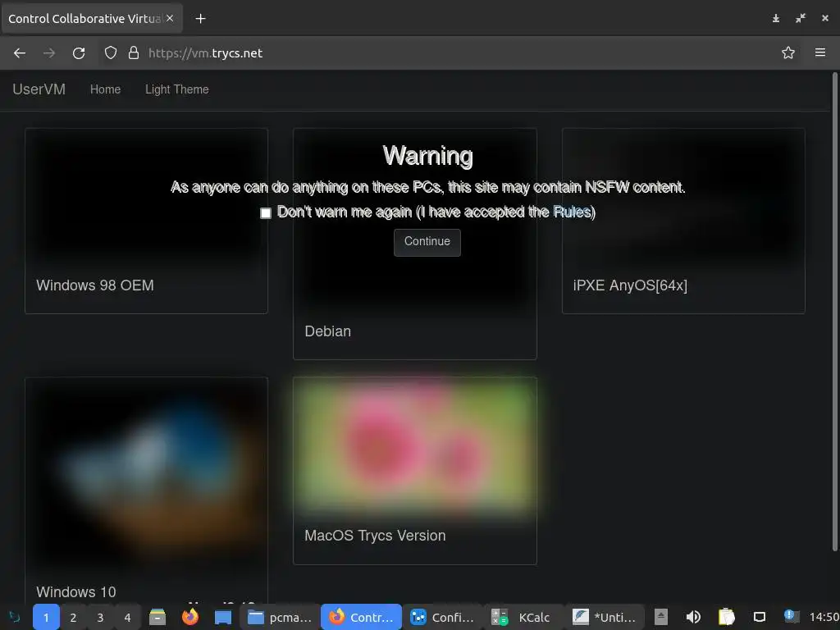Go back with the browser back arrow

(20, 53)
